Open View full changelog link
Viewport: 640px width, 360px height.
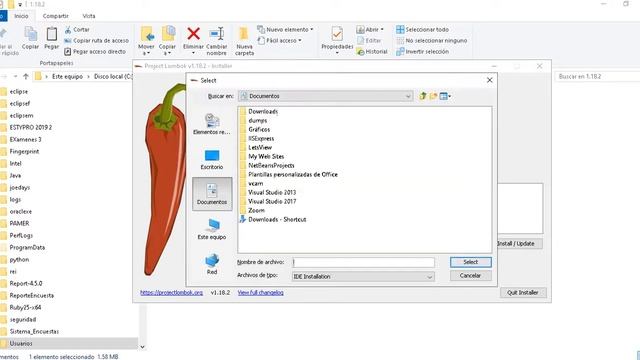[260, 293]
